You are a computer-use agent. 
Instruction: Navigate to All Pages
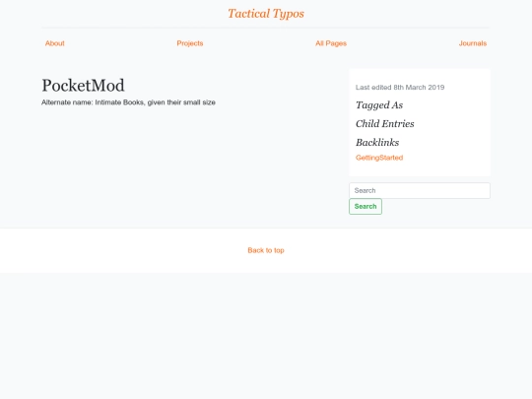click(331, 43)
